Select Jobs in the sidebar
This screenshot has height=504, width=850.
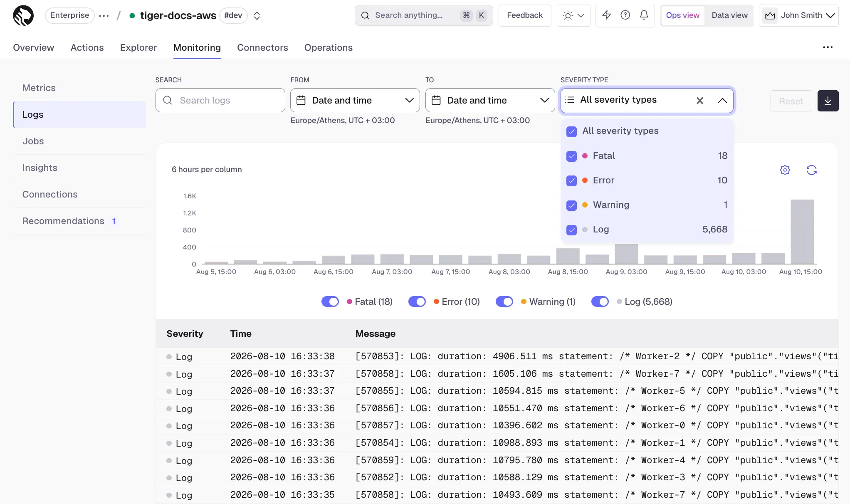[x=79, y=141]
